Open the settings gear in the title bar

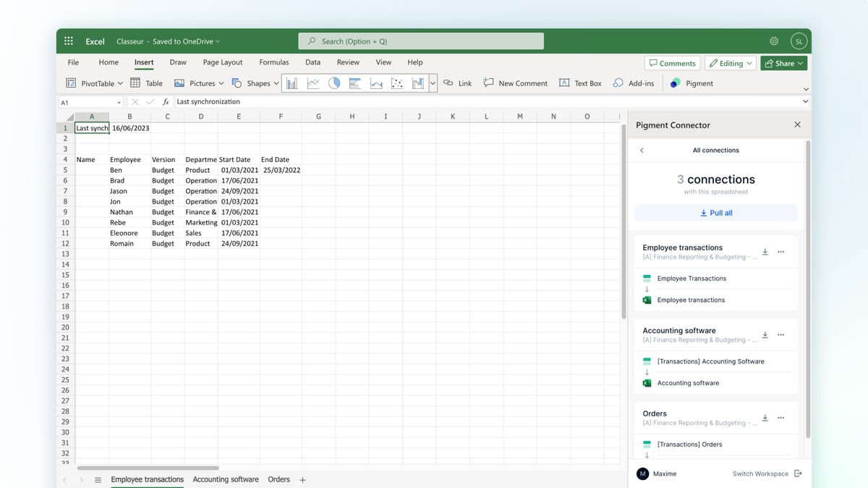click(x=774, y=41)
